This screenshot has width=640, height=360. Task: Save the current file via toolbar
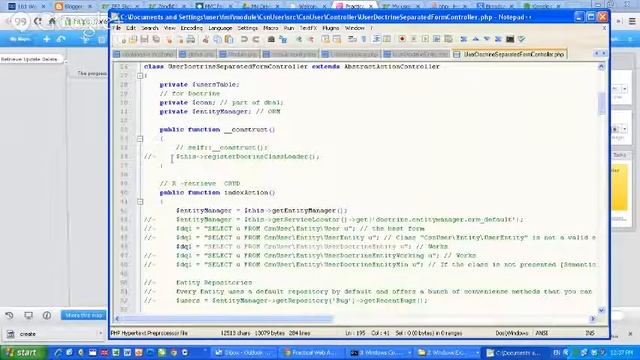point(144,39)
